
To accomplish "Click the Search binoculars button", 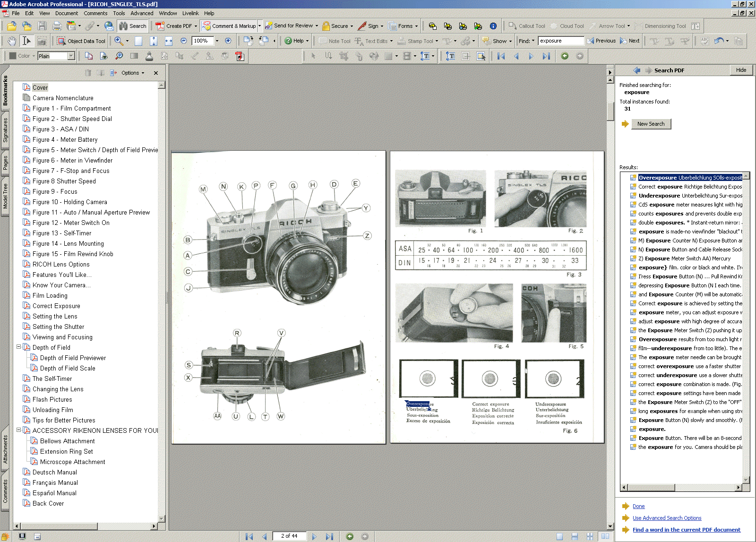I will pos(133,26).
